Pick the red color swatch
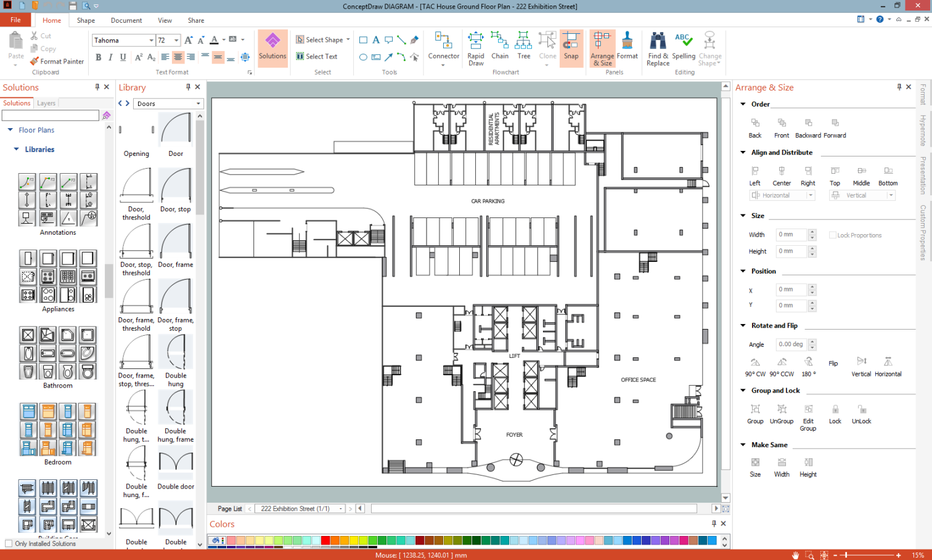Viewport: 932px width, 560px height. pos(325,540)
